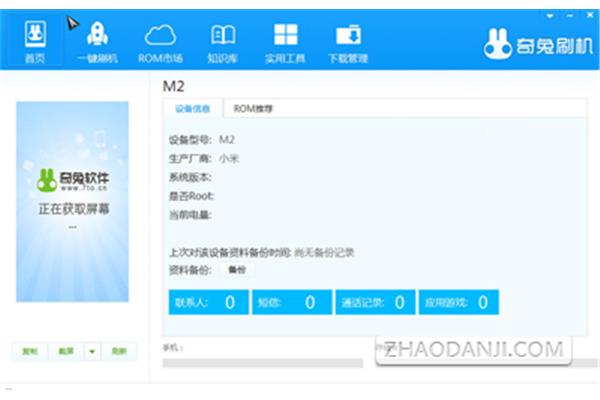
Task: Switch to the 设备信息 tab
Action: coord(192,109)
